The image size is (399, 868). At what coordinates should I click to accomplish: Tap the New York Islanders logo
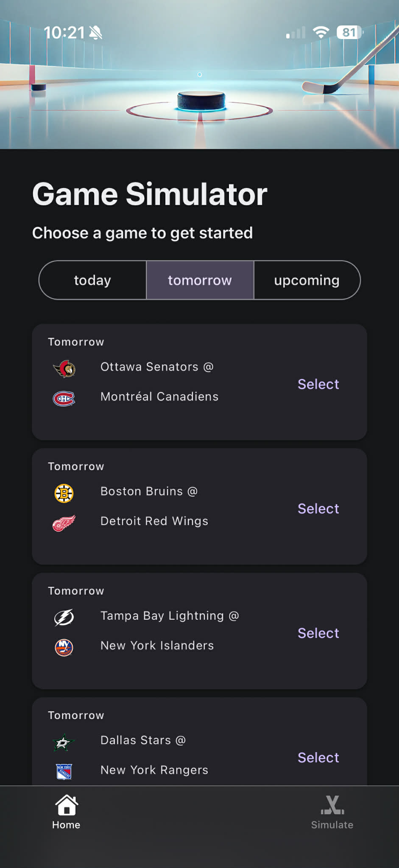(x=64, y=647)
